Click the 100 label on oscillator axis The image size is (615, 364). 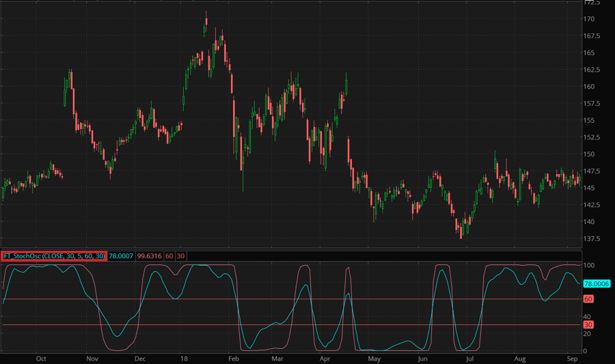tap(588, 265)
